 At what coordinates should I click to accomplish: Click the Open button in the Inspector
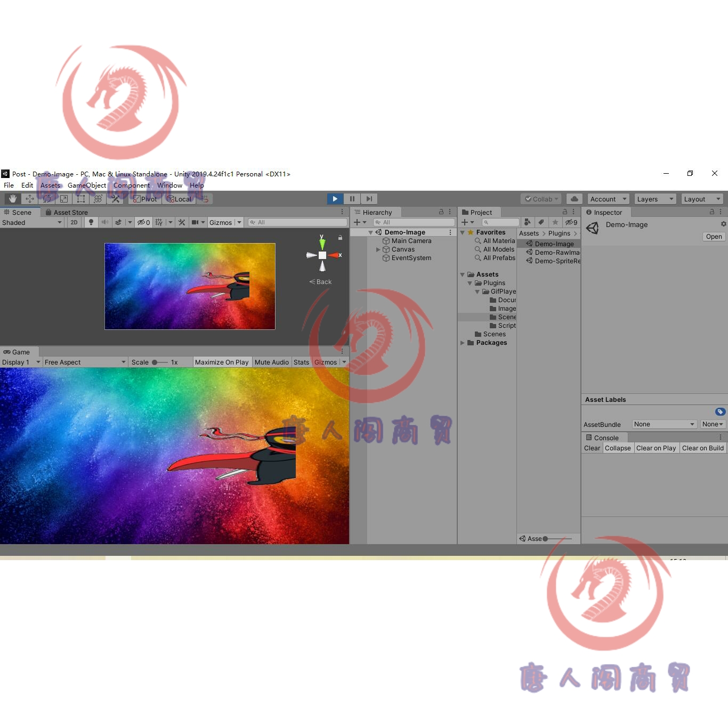coord(714,237)
